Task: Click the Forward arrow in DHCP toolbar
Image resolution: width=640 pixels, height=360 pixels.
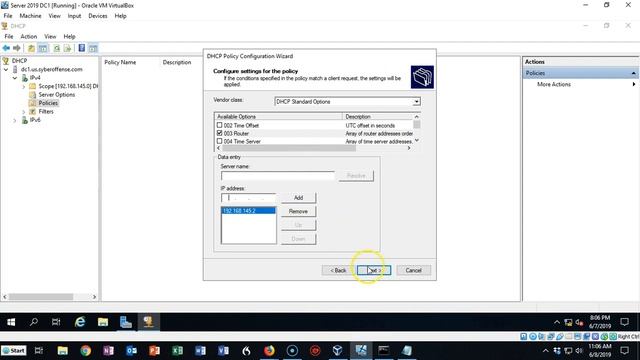Action: [x=17, y=48]
